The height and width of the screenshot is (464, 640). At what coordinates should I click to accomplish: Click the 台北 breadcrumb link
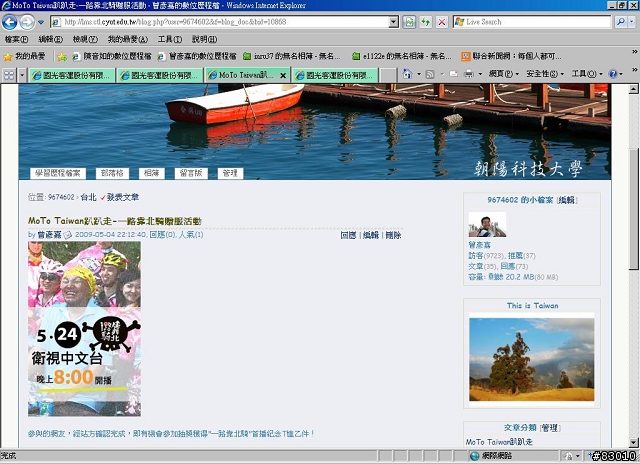(x=88, y=197)
